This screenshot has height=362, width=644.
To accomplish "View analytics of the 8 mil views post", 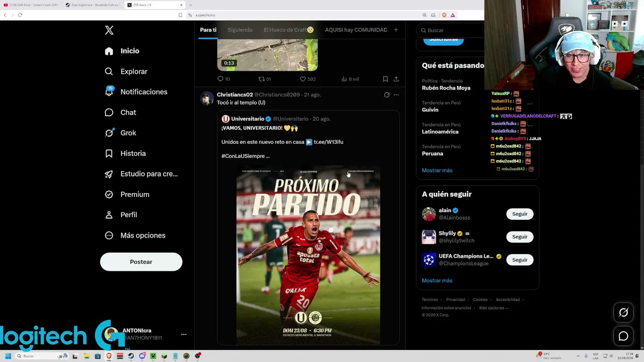I will pyautogui.click(x=350, y=79).
